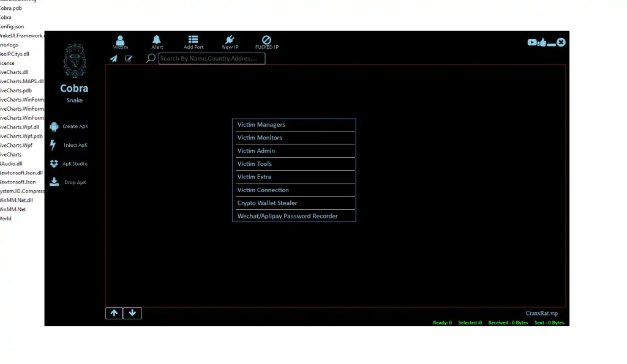Viewport: 627px width, 364px height.
Task: Click inside the Search By Name,Country,Address field
Action: point(211,58)
